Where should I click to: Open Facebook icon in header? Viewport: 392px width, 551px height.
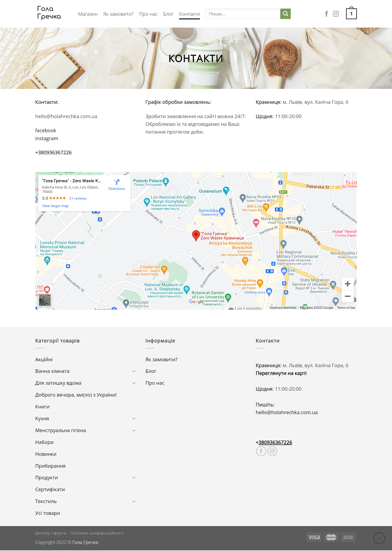tap(326, 14)
